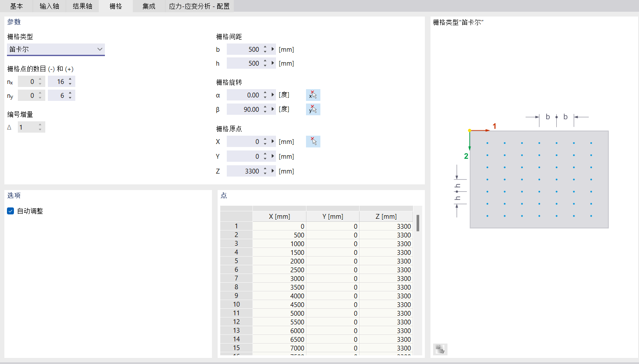The image size is (639, 364).
Task: Click the origin Z field showing 3300
Action: tap(244, 171)
